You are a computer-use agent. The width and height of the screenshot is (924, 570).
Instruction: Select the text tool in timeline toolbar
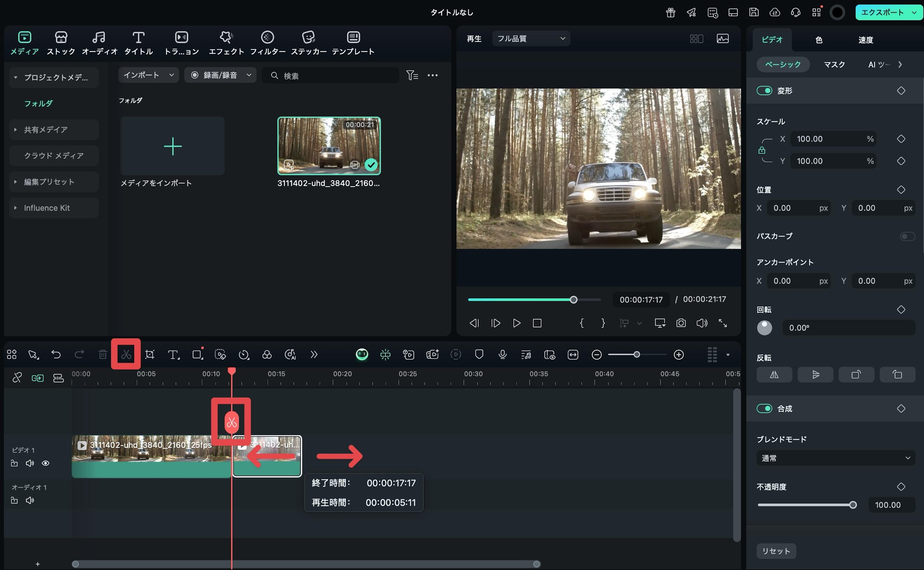coord(173,354)
